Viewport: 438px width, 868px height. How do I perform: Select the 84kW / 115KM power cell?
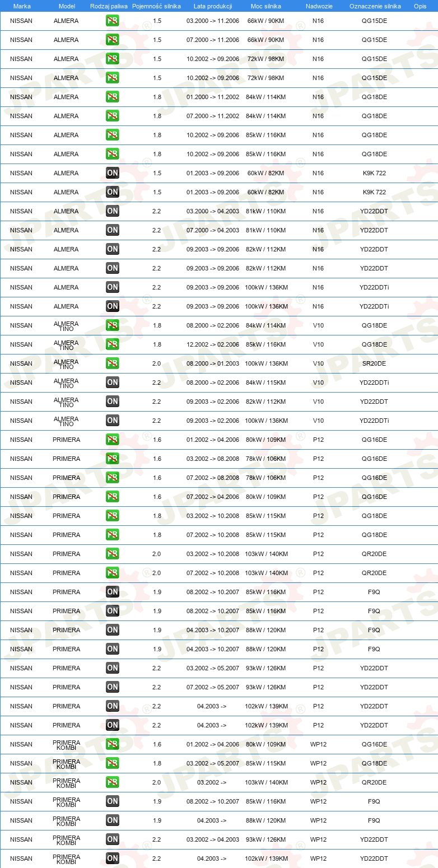pyautogui.click(x=267, y=382)
